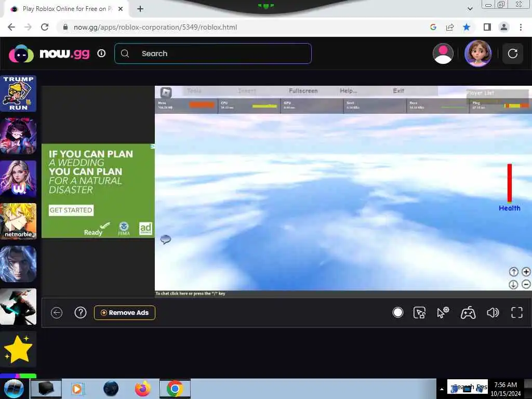Open Chrome side panel icon
The width and height of the screenshot is (532, 399).
tap(487, 27)
